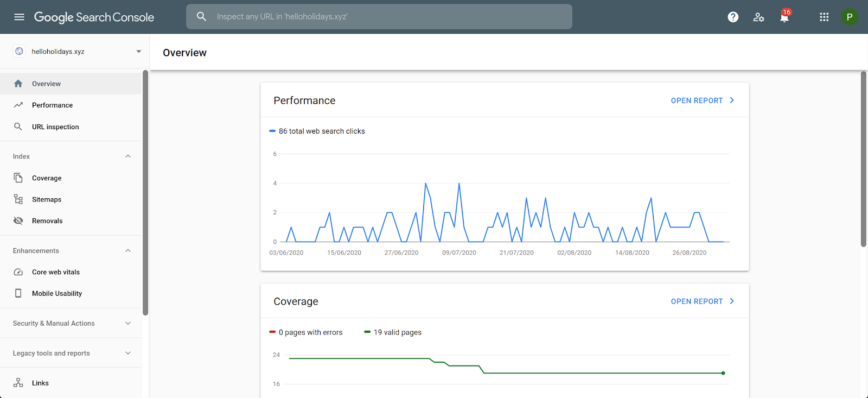The width and height of the screenshot is (868, 398).
Task: Collapse the Enhancements section
Action: 128,250
